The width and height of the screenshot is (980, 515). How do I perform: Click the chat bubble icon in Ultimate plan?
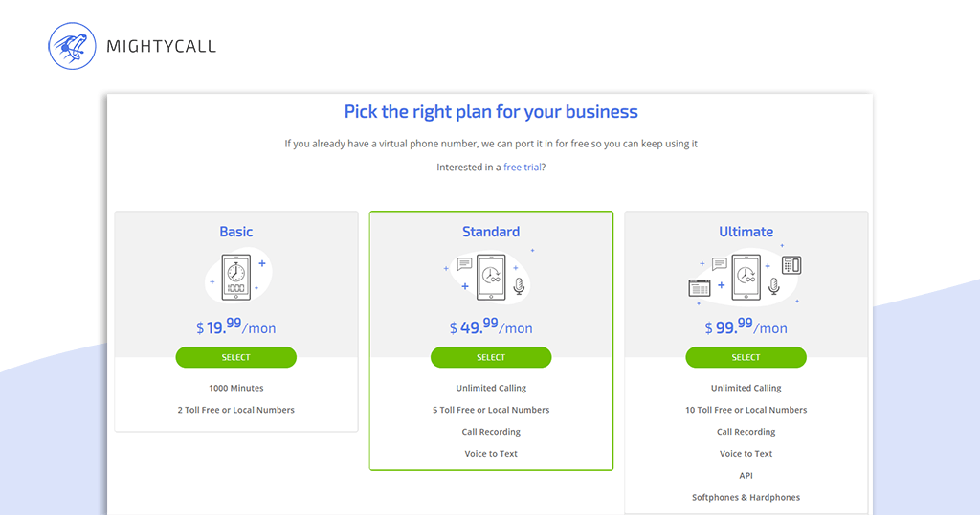point(720,264)
